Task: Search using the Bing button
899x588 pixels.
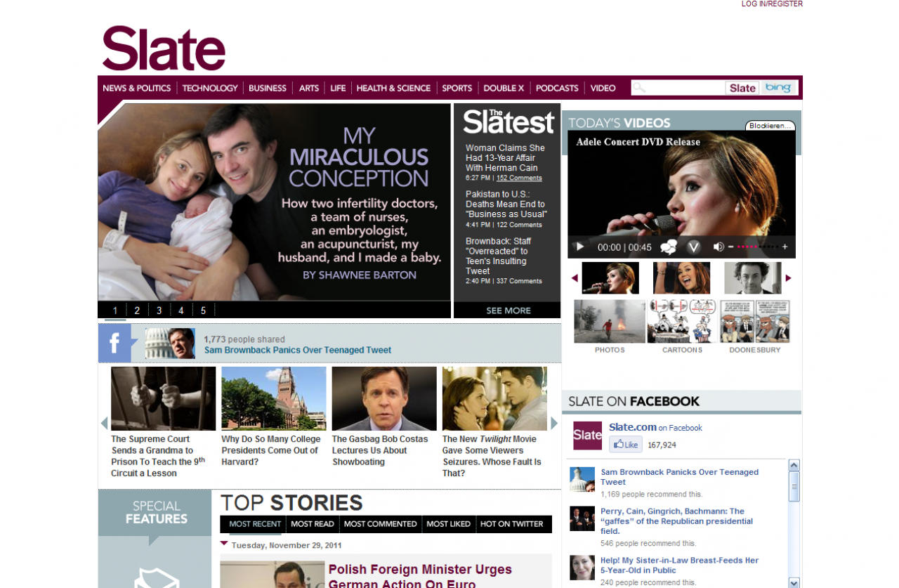Action: (778, 88)
